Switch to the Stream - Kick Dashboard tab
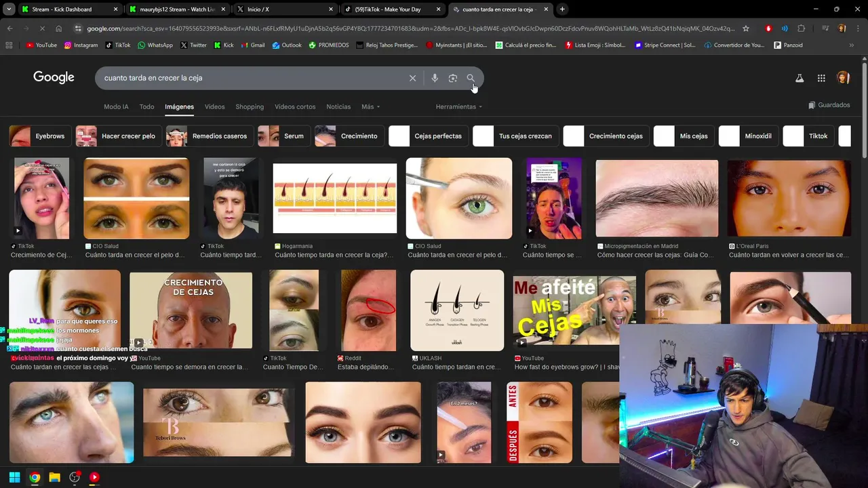The image size is (868, 488). coord(69,9)
